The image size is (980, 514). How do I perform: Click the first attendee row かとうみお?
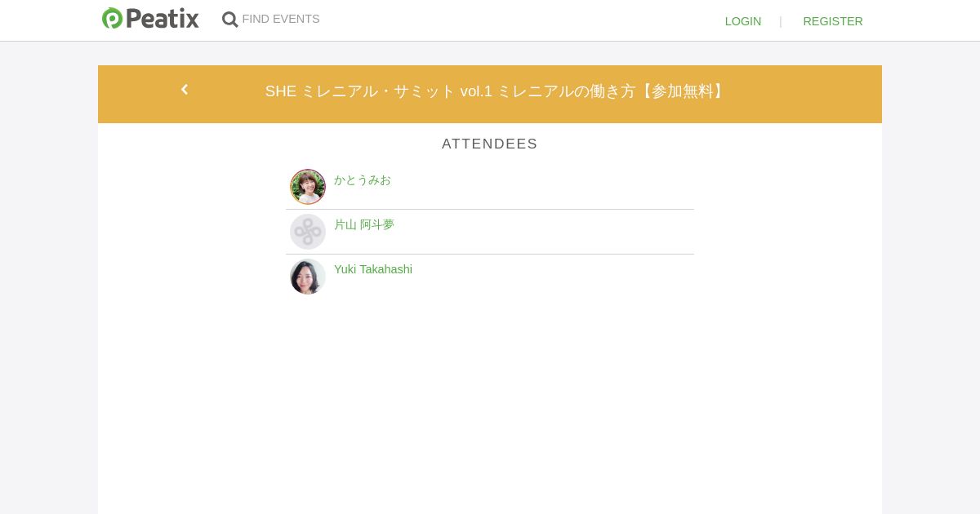click(x=531, y=188)
